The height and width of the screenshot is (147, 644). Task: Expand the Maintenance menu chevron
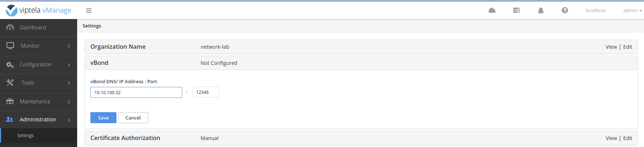pyautogui.click(x=69, y=102)
